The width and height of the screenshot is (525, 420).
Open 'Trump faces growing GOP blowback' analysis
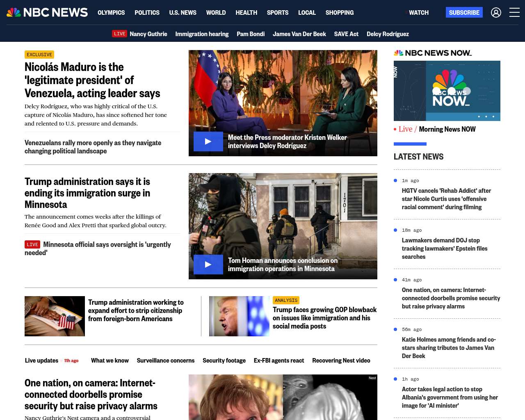[x=324, y=318]
